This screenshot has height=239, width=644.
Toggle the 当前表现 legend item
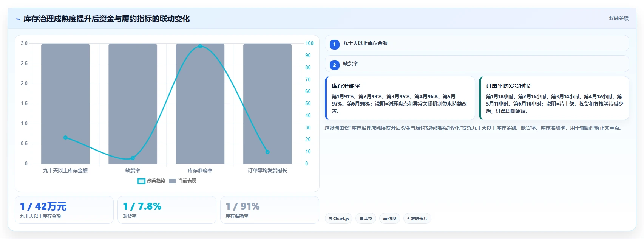click(x=182, y=181)
